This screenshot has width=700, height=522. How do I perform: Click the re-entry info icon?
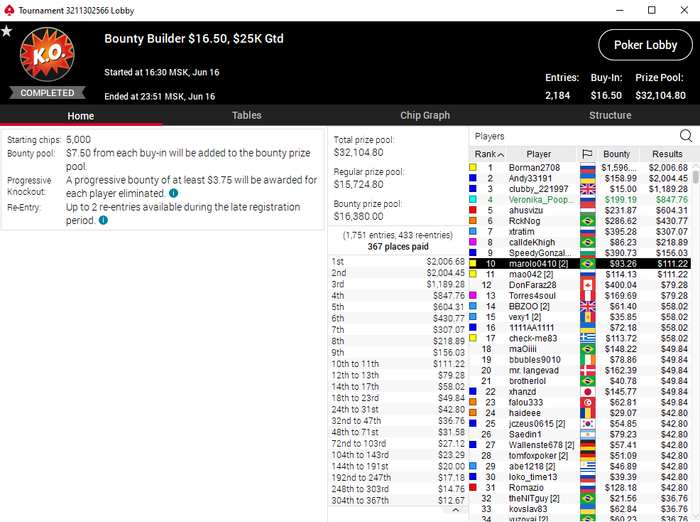(x=103, y=220)
